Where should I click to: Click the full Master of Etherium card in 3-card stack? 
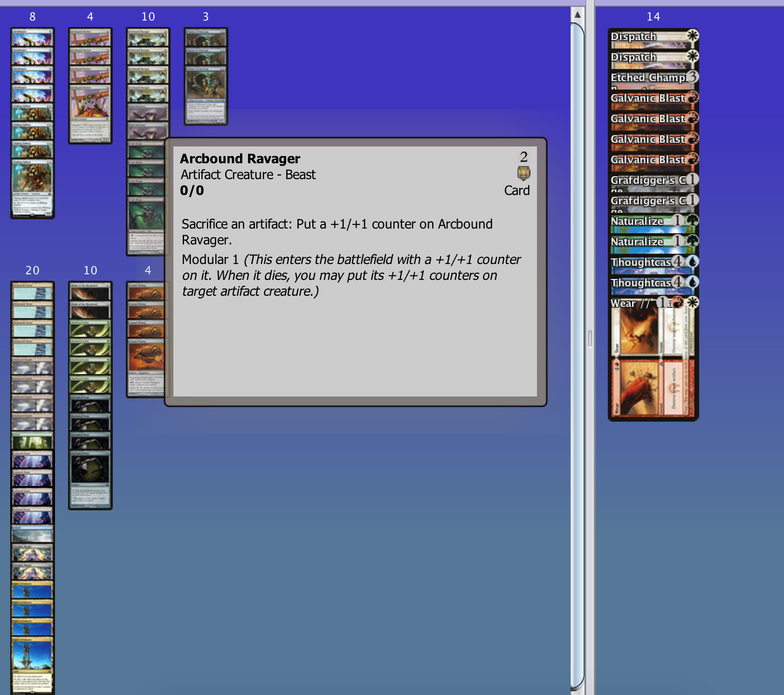(206, 95)
